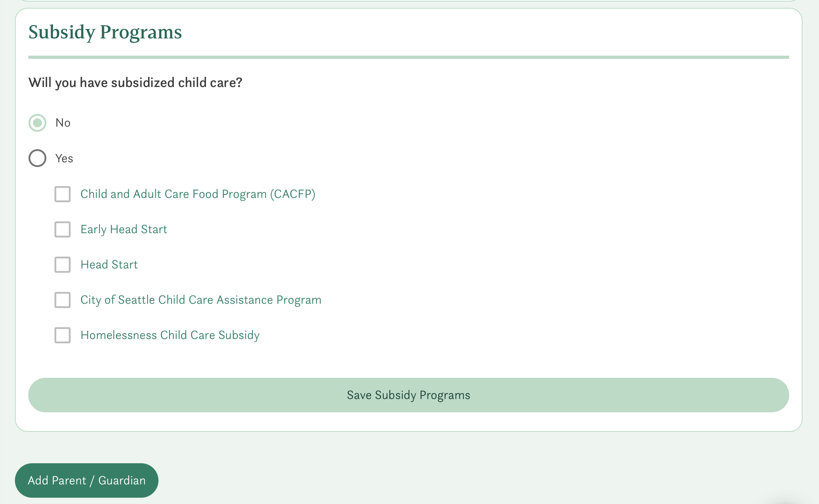The image size is (819, 504).
Task: Click the Early Head Start label text
Action: [124, 229]
